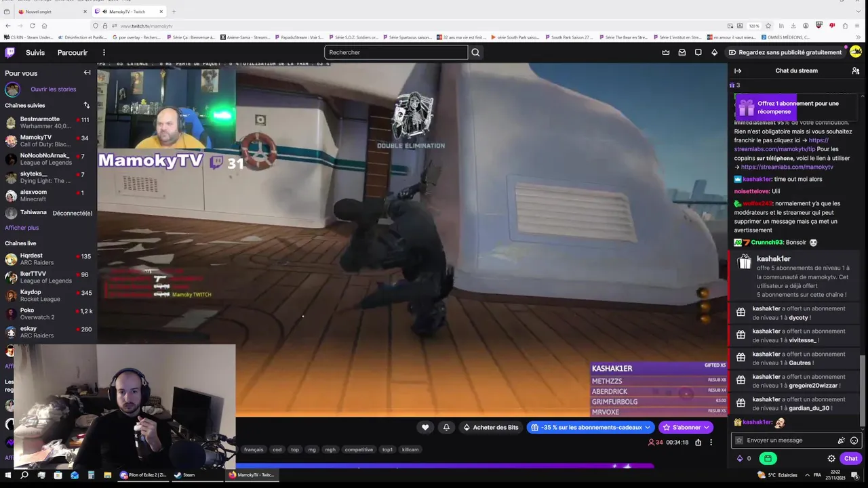The height and width of the screenshot is (488, 868).
Task: Select the MamokyTV - Twitch tab
Action: click(x=129, y=12)
